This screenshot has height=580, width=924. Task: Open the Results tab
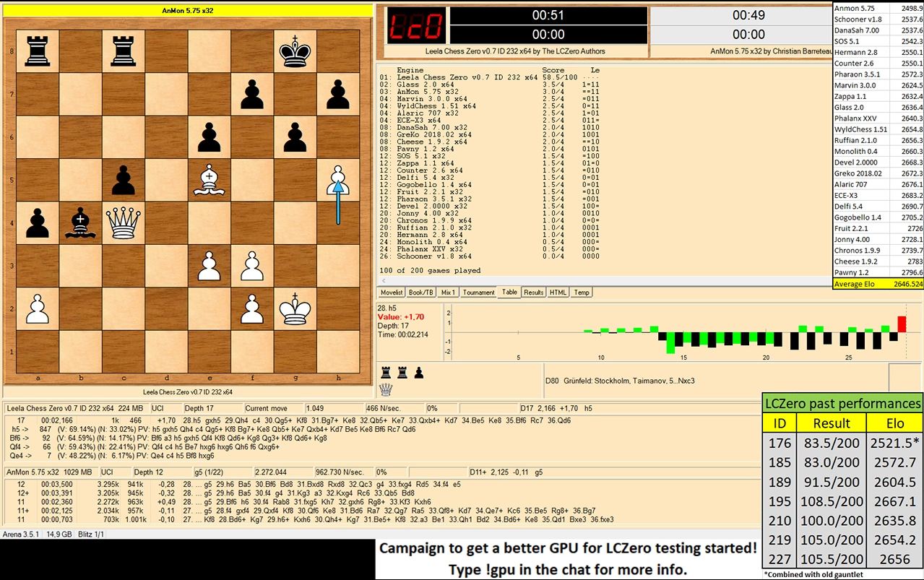point(534,293)
